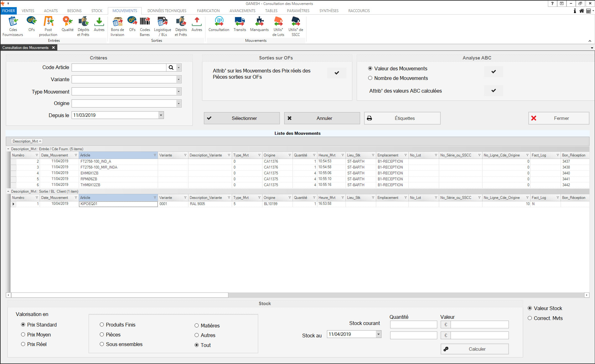This screenshot has height=364, width=595.
Task: Open the Depuis le date picker
Action: coord(161,115)
